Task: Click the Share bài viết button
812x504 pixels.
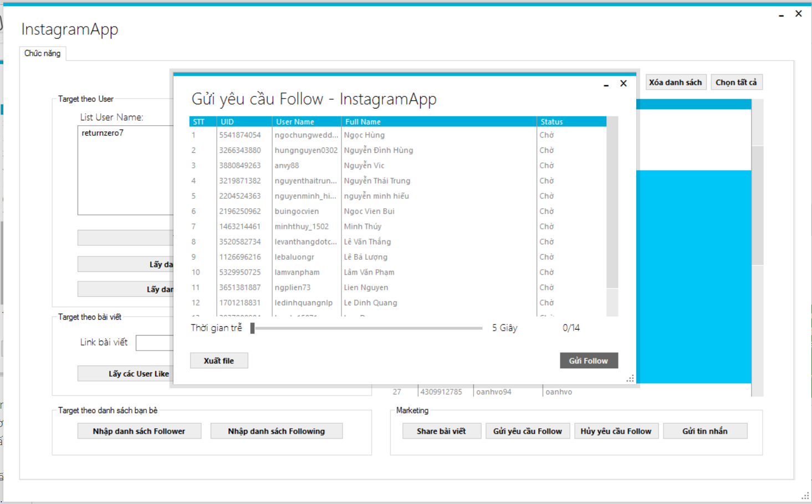Action: (x=442, y=431)
